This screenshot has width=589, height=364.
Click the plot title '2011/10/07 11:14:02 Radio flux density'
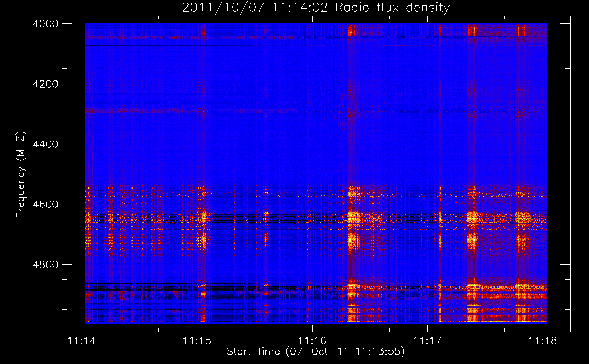pyautogui.click(x=316, y=7)
